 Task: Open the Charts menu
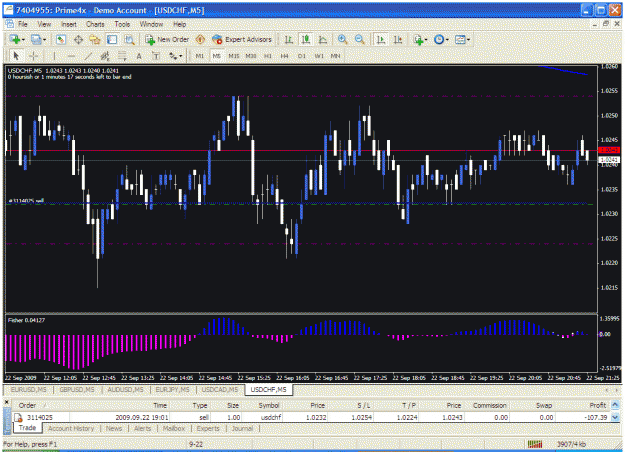[95, 24]
